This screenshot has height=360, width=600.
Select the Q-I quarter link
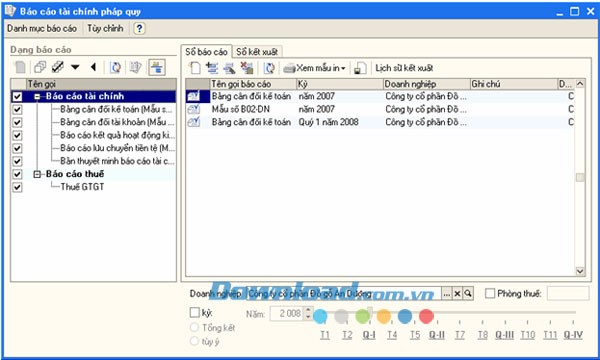tap(369, 335)
